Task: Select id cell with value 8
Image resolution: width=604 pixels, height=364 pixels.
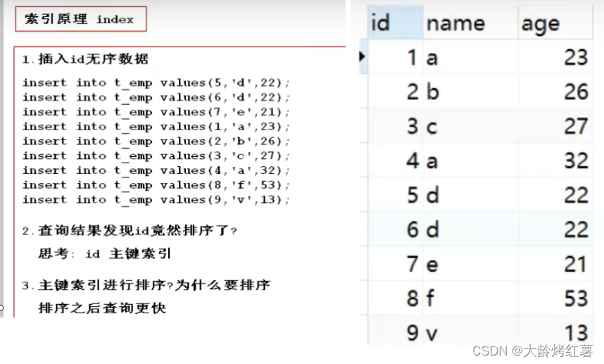Action: [396, 298]
